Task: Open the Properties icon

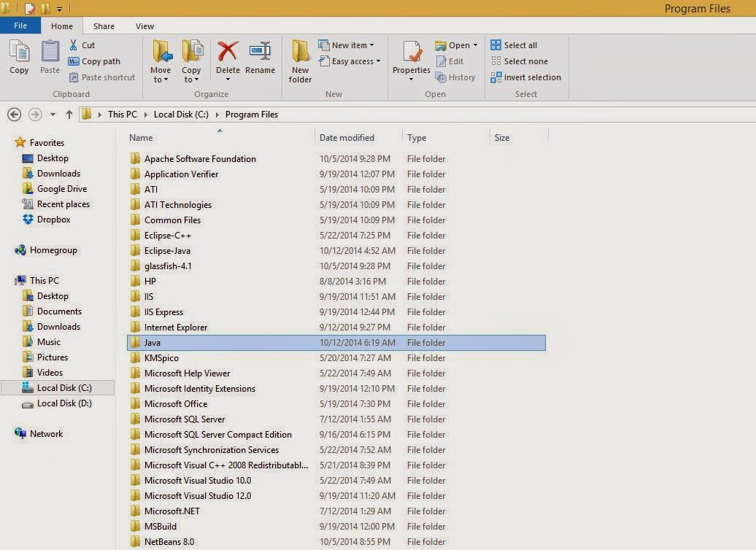Action: point(412,52)
